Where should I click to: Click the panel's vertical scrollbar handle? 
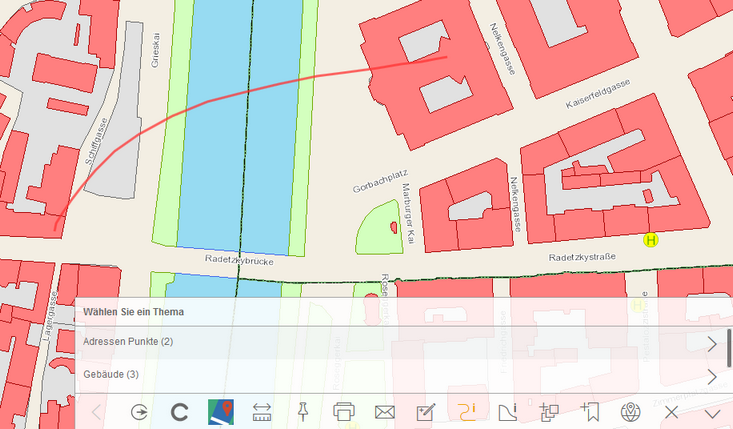tap(729, 348)
